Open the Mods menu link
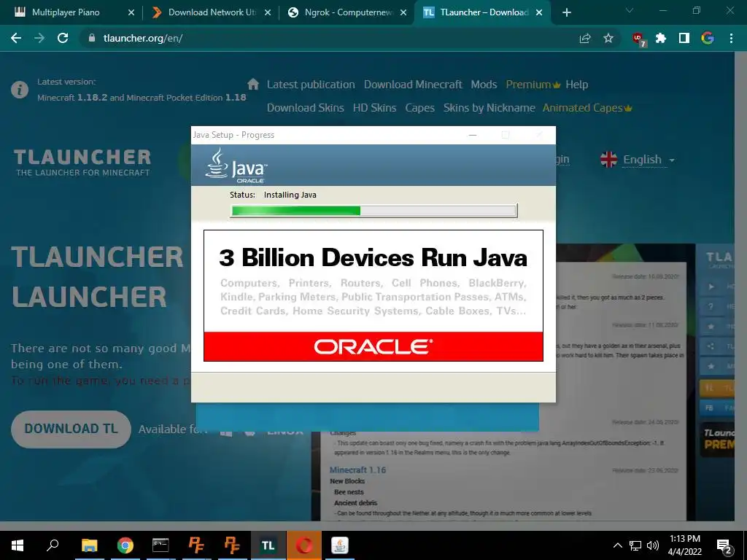The height and width of the screenshot is (560, 747). tap(484, 85)
